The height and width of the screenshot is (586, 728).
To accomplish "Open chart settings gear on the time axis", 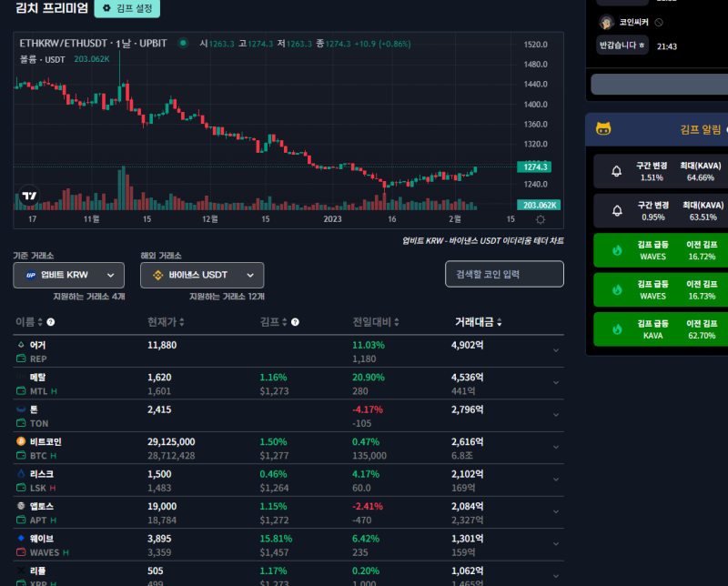I will pyautogui.click(x=541, y=219).
